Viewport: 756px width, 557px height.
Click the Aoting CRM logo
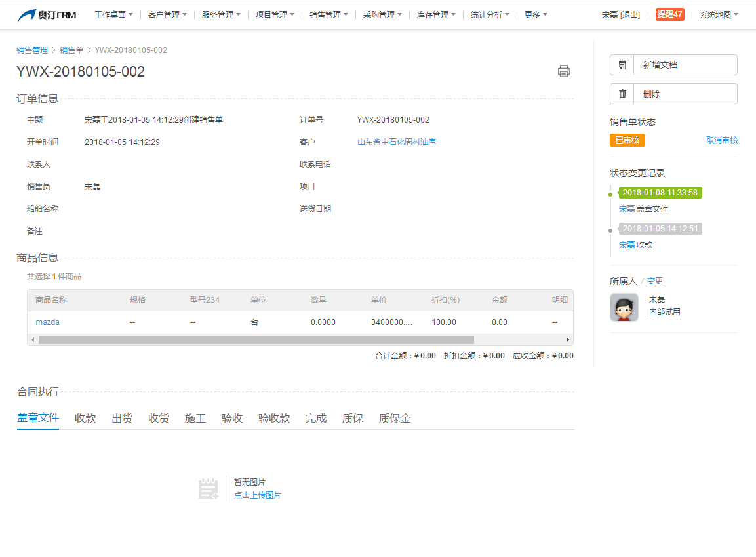point(47,15)
